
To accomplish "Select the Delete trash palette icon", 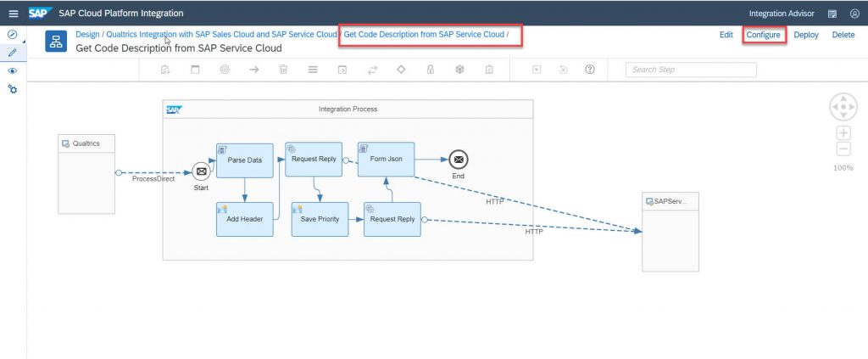I will [x=283, y=70].
